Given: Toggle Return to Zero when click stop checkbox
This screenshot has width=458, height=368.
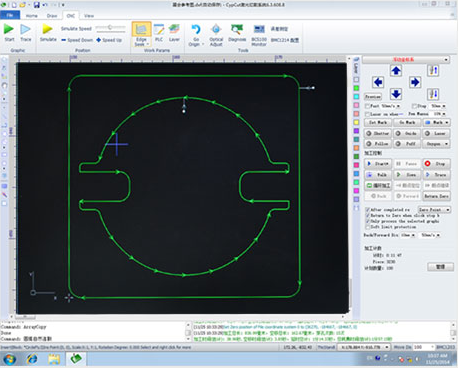Looking at the screenshot, I should pos(367,215).
